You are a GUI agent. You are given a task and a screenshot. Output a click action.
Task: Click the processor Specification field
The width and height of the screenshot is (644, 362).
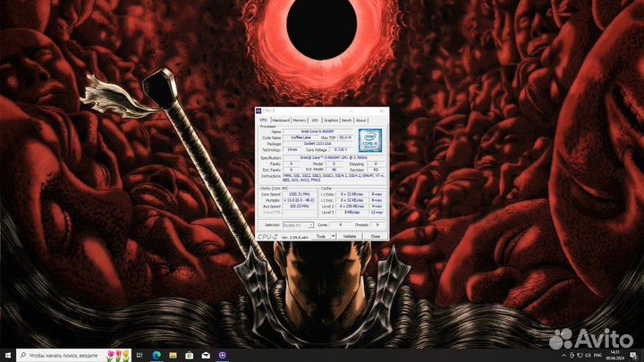pos(334,157)
